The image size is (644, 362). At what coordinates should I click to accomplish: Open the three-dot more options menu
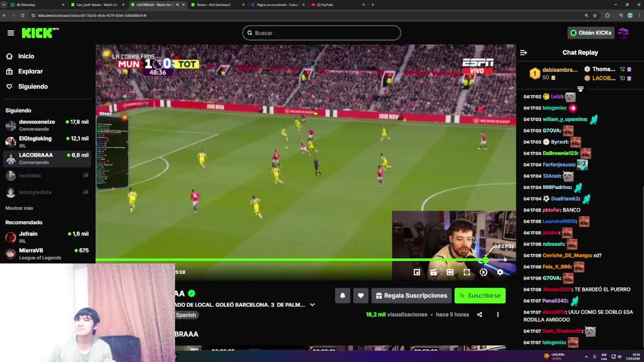tap(498, 315)
